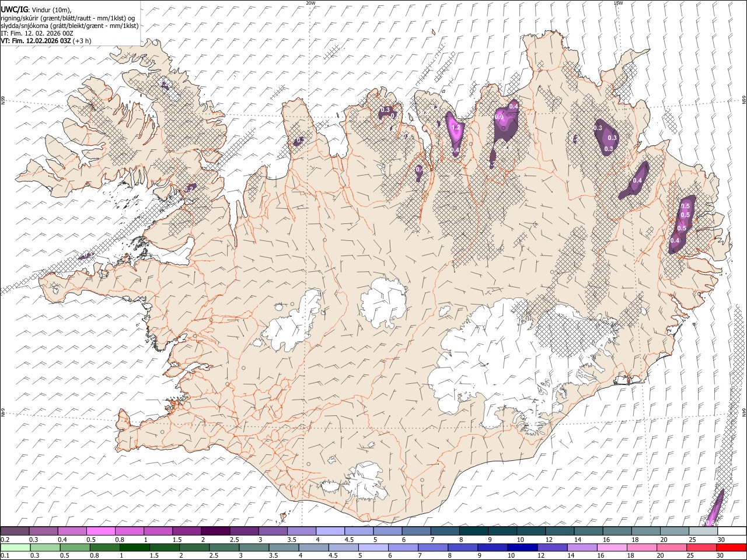
Task: Select the deep blue rain swatch at 10
Action: [x=522, y=547]
